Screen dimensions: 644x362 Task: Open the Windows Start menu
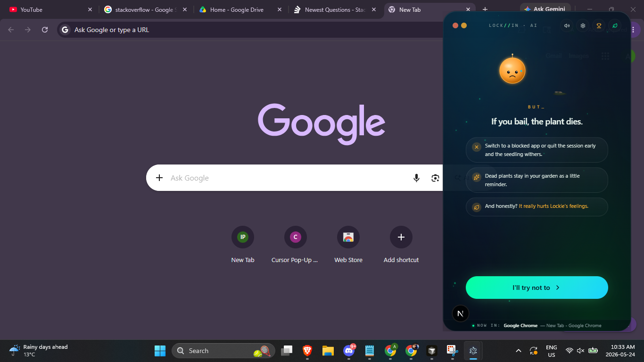(x=160, y=351)
